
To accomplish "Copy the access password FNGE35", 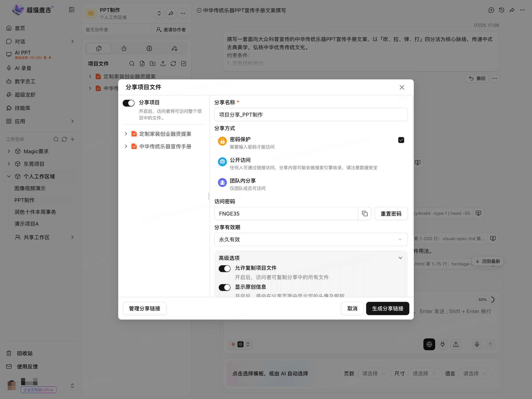I will 365,214.
